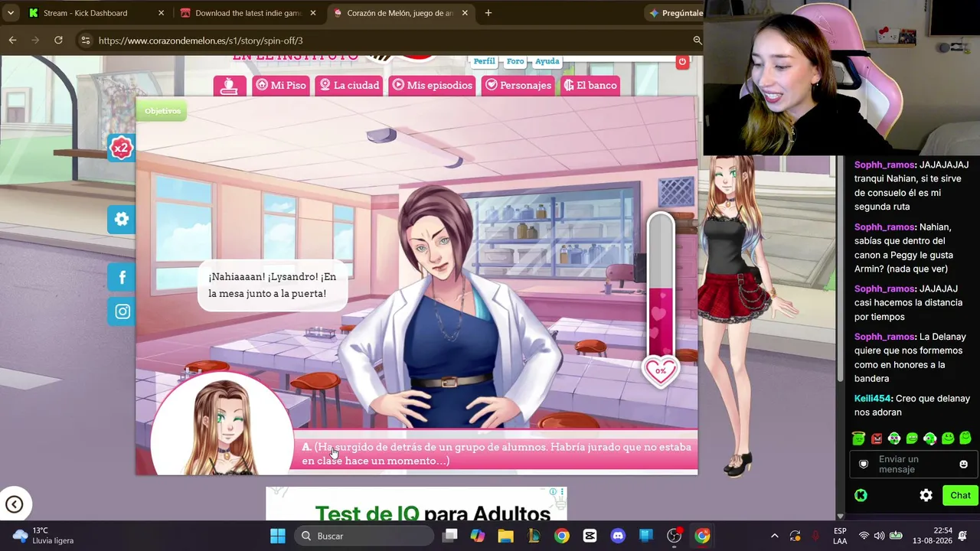Open chat settings gear icon
The height and width of the screenshot is (551, 980).
(926, 496)
